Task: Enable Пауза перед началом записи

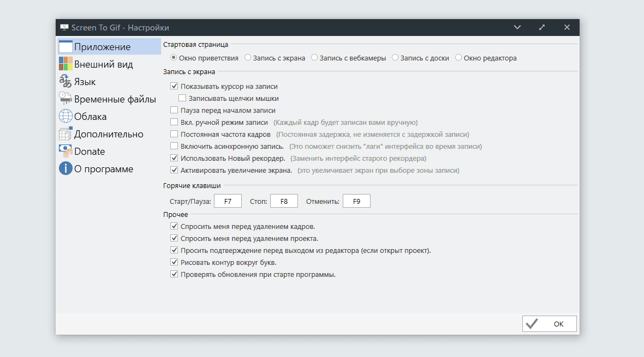Action: (175, 110)
